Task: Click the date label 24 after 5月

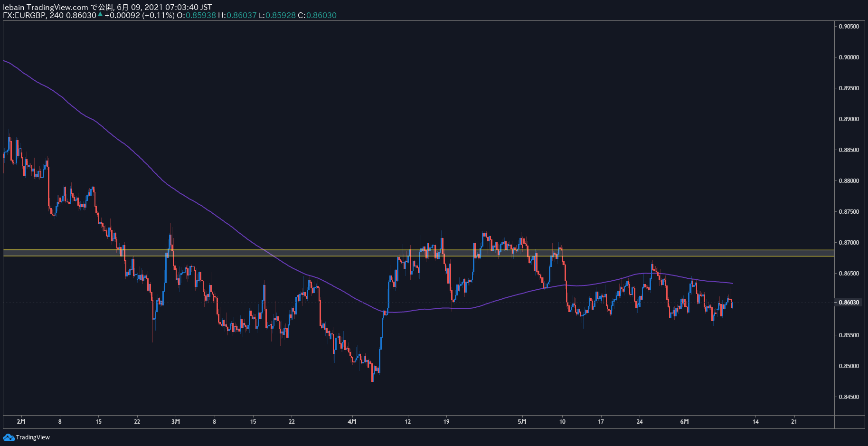Action: pos(640,421)
